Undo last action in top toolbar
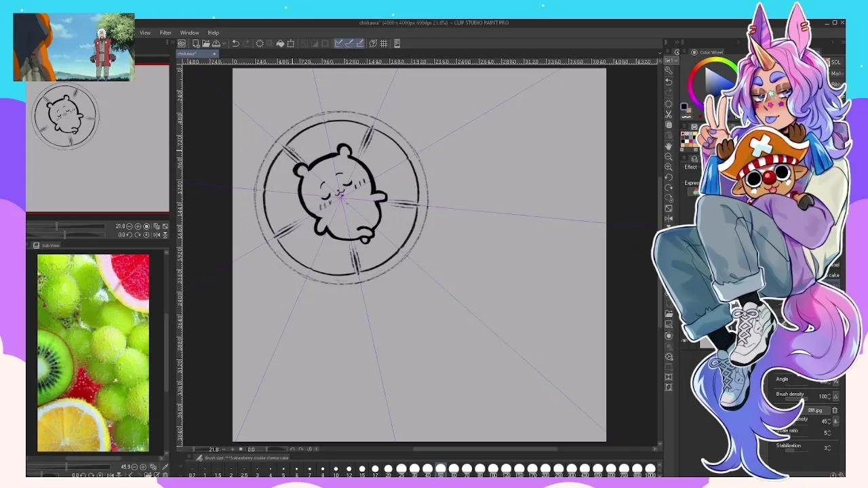The height and width of the screenshot is (488, 868). click(235, 43)
